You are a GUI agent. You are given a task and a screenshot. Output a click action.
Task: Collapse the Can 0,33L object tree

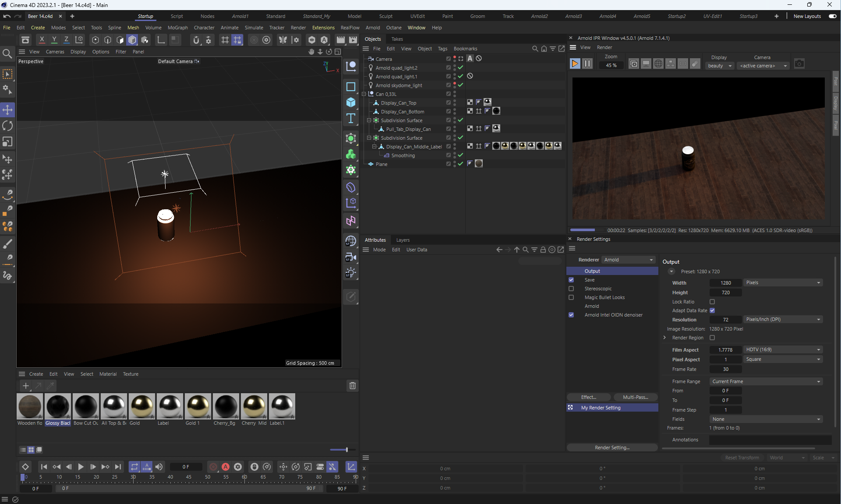364,94
